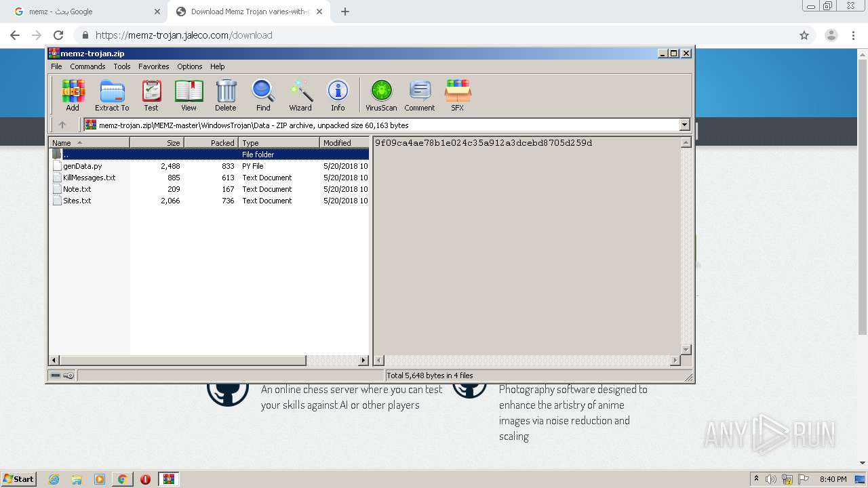This screenshot has height=488, width=868.
Task: Expand the archive path dropdown
Action: (684, 125)
